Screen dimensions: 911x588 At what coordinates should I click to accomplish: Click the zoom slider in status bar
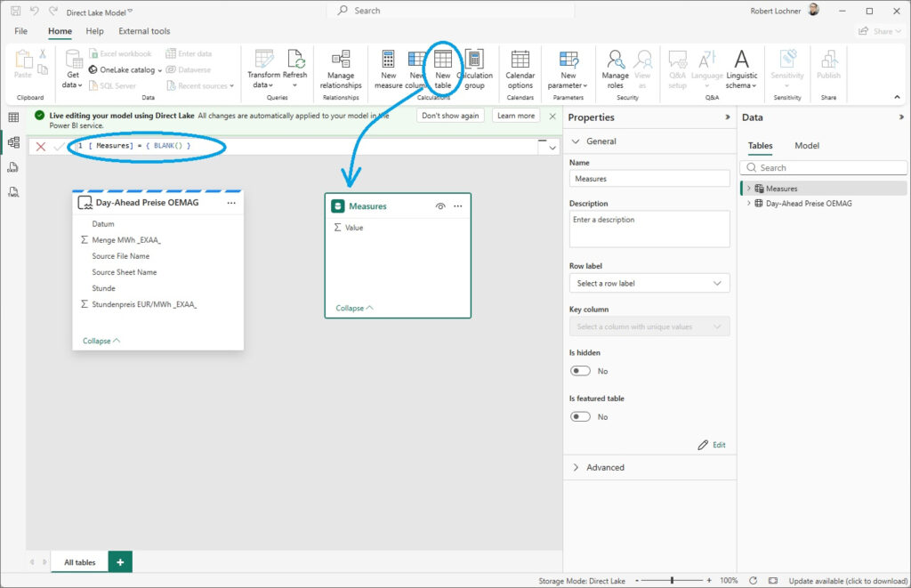672,580
